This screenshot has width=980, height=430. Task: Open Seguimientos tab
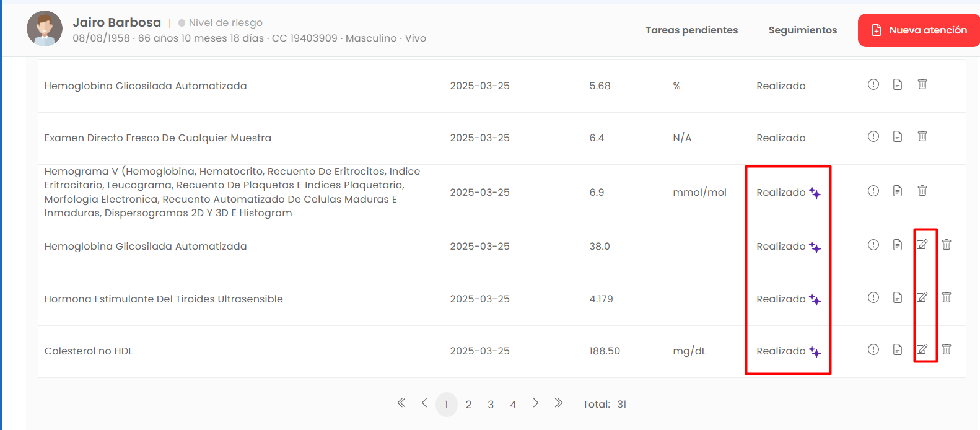pos(803,30)
